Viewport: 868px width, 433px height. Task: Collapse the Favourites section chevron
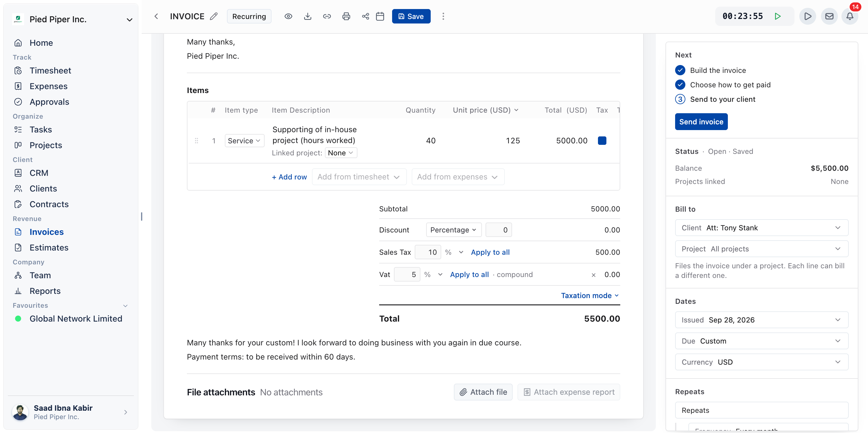pyautogui.click(x=125, y=306)
